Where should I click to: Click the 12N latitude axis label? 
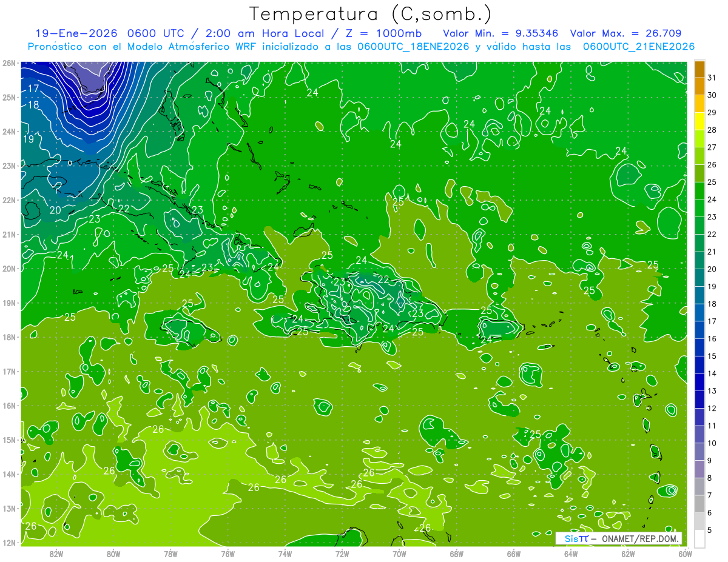coord(8,543)
